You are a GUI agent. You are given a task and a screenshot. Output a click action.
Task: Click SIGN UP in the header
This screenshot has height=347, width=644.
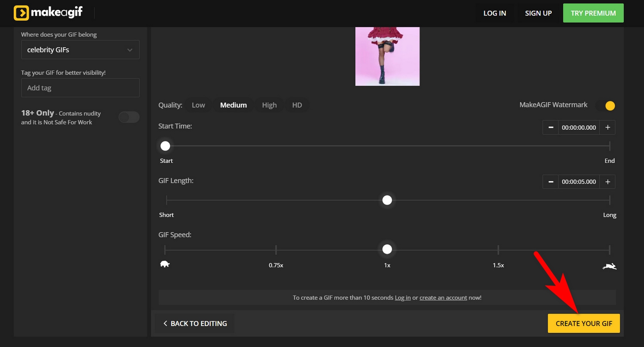tap(538, 13)
